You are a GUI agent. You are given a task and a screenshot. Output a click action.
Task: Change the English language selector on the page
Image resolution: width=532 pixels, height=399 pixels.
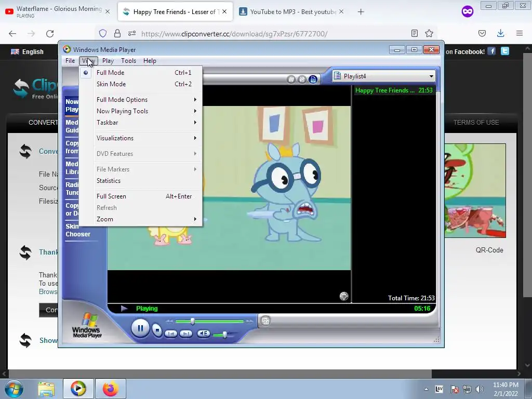pos(27,52)
